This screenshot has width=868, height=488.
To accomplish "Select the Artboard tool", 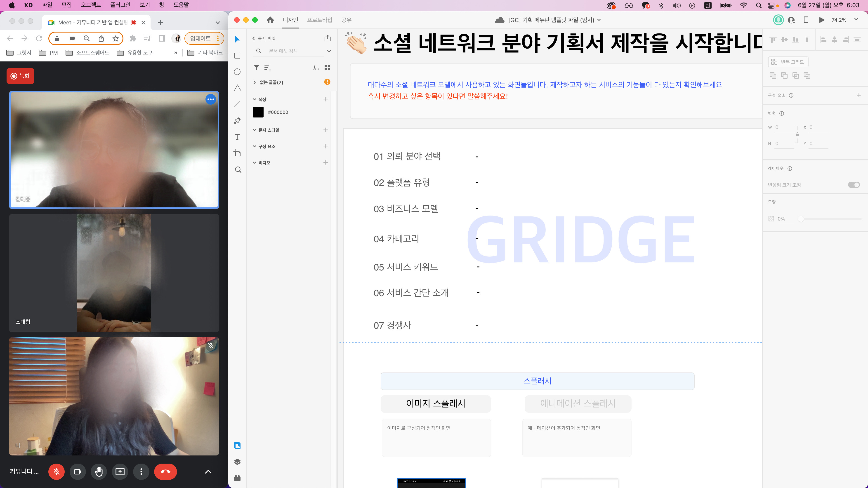I will coord(237,153).
